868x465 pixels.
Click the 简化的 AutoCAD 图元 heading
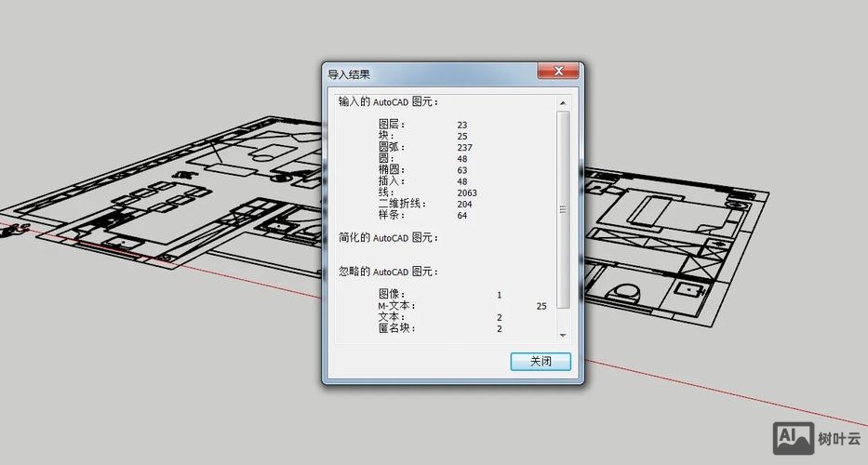pos(388,237)
